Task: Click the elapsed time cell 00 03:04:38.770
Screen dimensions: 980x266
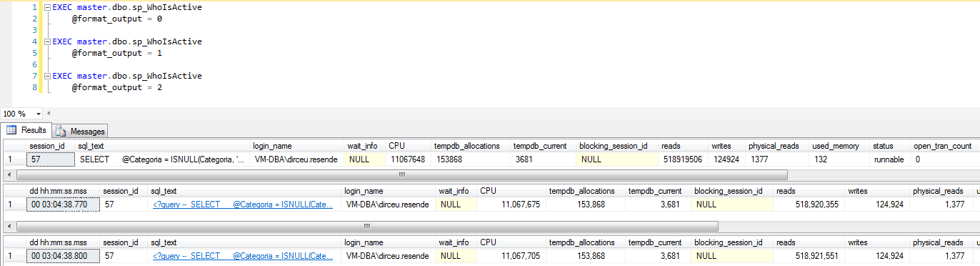Action: pos(63,204)
